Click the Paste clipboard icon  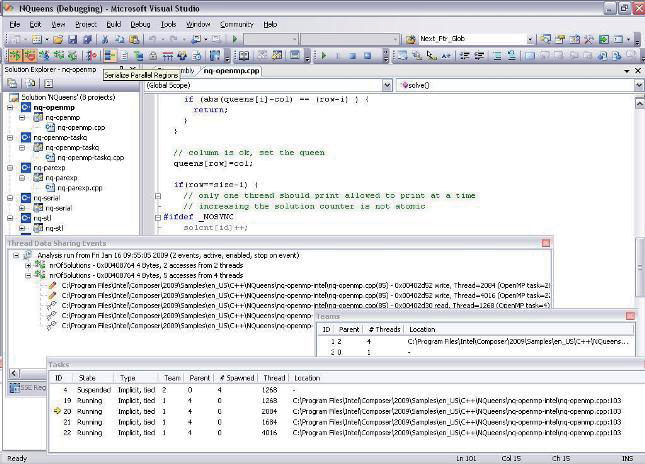(x=134, y=39)
